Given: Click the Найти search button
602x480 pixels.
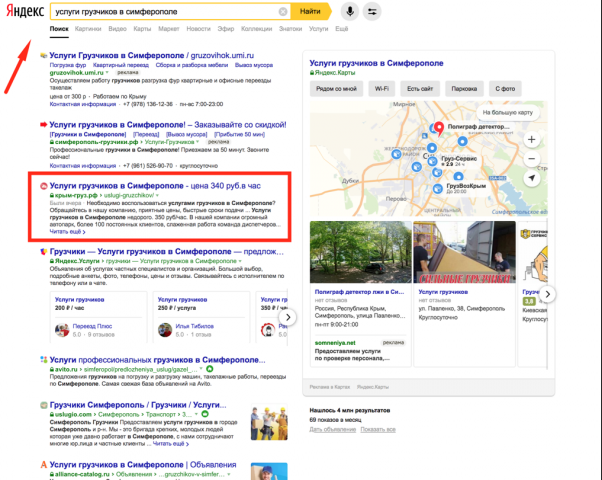Looking at the screenshot, I should [x=310, y=12].
